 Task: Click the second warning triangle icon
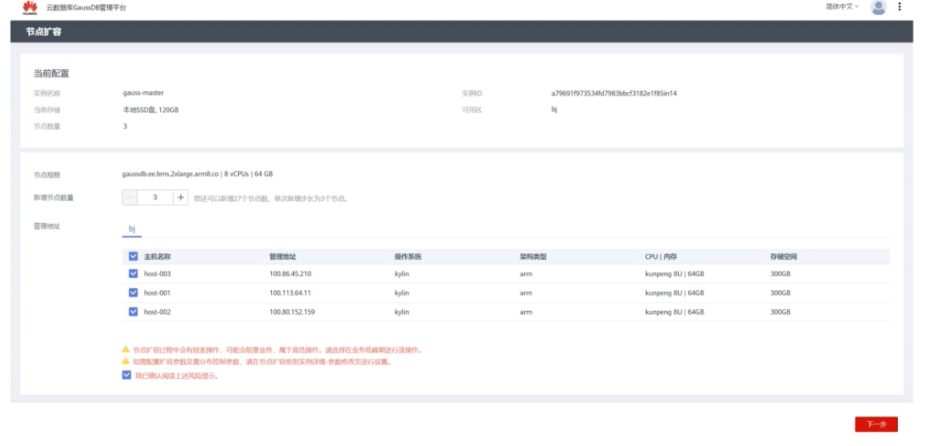pyautogui.click(x=125, y=361)
